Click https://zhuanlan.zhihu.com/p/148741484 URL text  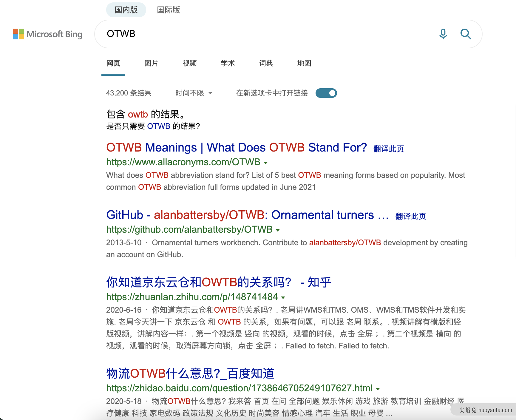(192, 297)
